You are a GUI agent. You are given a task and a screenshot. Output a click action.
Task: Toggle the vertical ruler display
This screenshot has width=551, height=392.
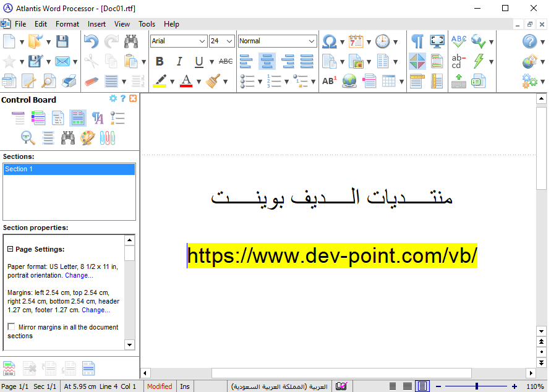click(437, 81)
